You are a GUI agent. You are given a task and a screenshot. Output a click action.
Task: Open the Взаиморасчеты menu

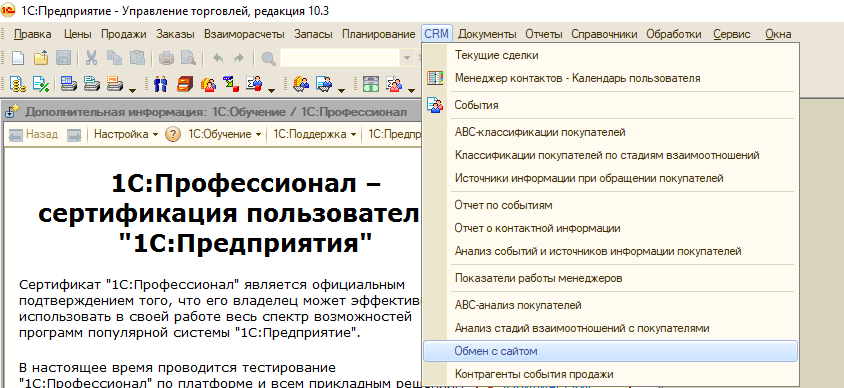click(244, 34)
